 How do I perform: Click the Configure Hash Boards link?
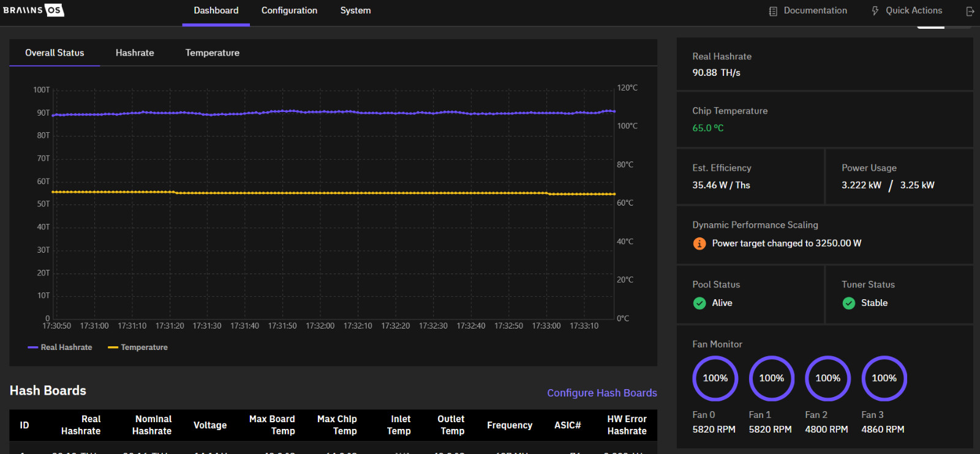pyautogui.click(x=602, y=393)
